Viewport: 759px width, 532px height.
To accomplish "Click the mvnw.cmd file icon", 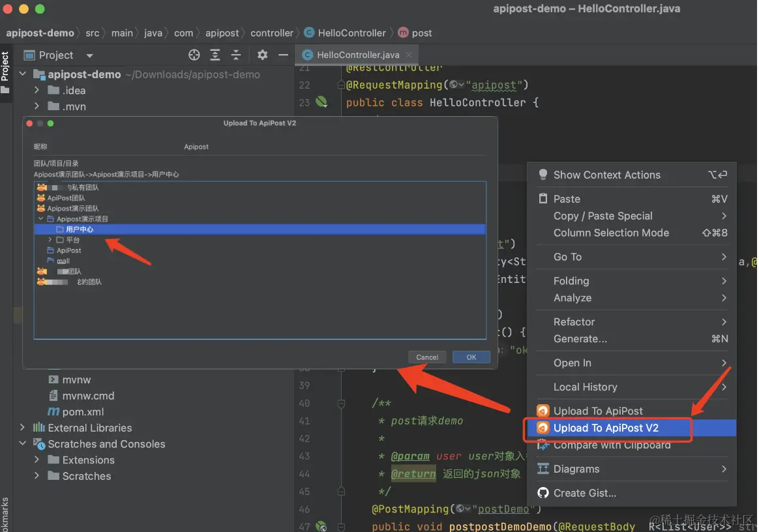I will (53, 396).
